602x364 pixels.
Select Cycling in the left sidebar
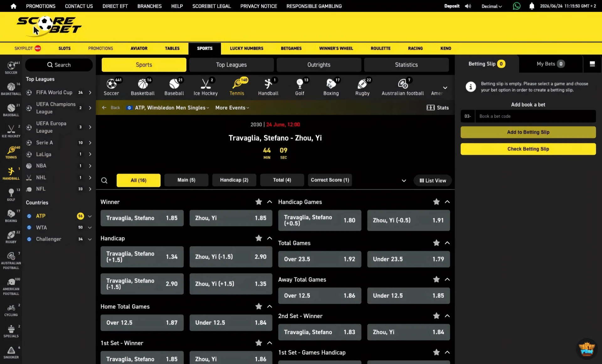point(11,310)
